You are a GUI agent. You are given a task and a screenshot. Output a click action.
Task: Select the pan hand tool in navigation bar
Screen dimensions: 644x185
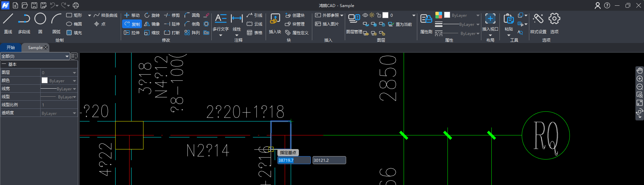[x=640, y=71]
